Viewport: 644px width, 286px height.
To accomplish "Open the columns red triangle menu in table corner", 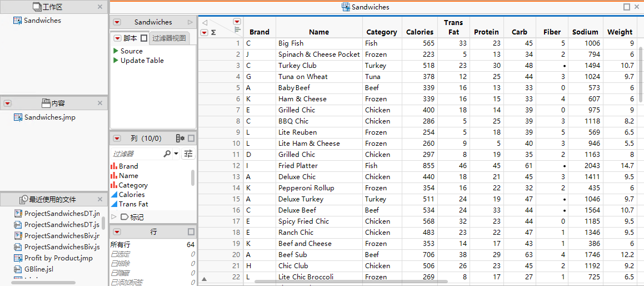I will [237, 21].
